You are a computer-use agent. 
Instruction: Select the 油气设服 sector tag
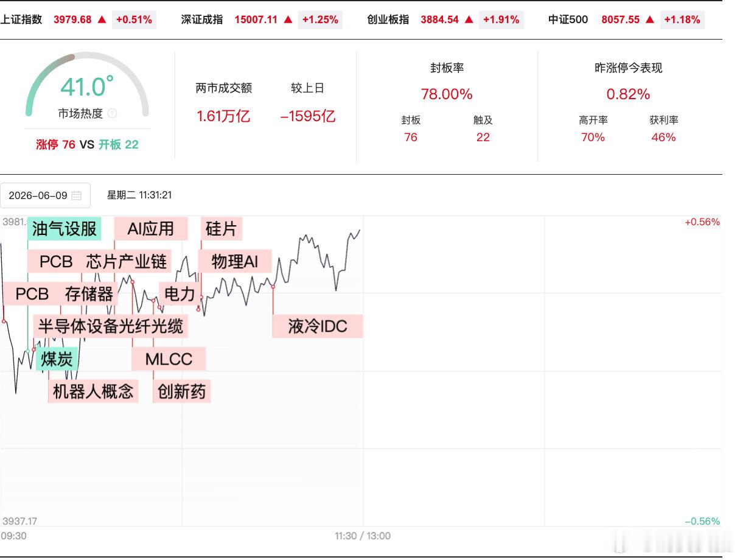coord(65,229)
